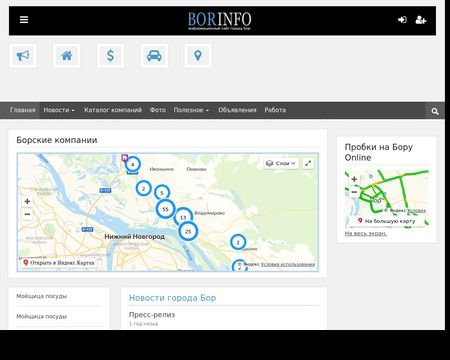Open the Работа menu item
The height and width of the screenshot is (360, 450).
[275, 110]
